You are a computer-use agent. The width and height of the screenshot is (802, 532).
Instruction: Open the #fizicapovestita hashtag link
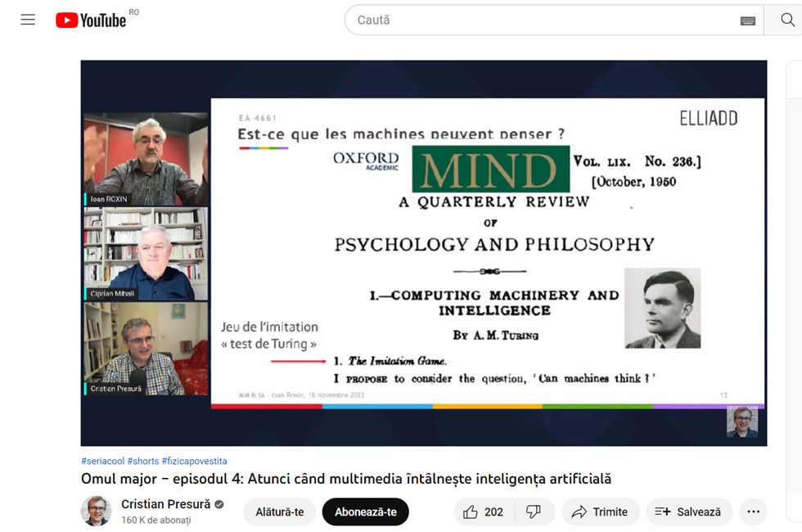[195, 461]
